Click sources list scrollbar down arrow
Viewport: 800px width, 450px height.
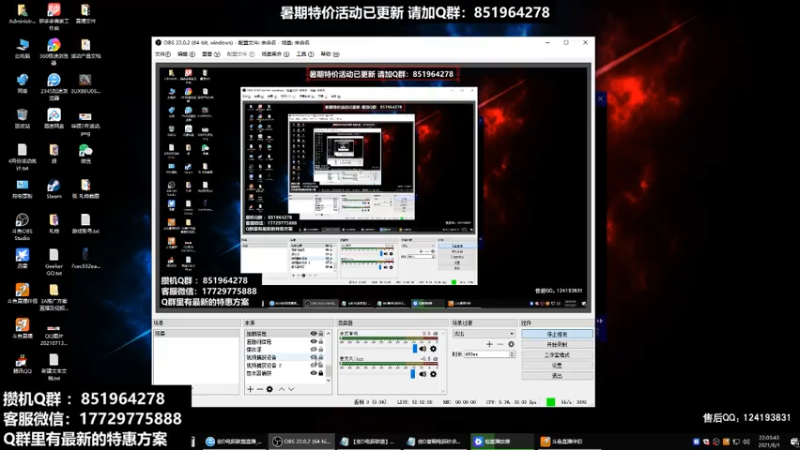tap(328, 380)
